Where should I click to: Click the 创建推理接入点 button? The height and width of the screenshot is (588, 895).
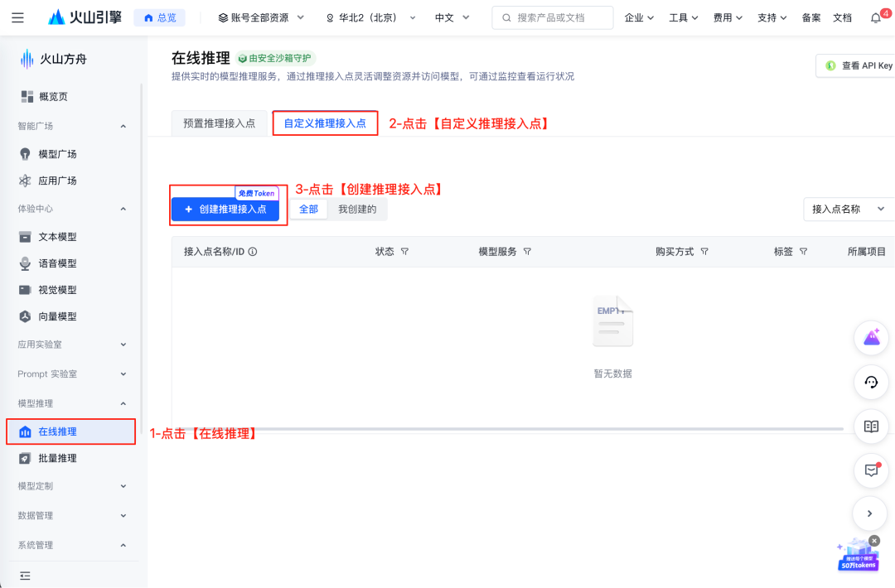click(225, 210)
